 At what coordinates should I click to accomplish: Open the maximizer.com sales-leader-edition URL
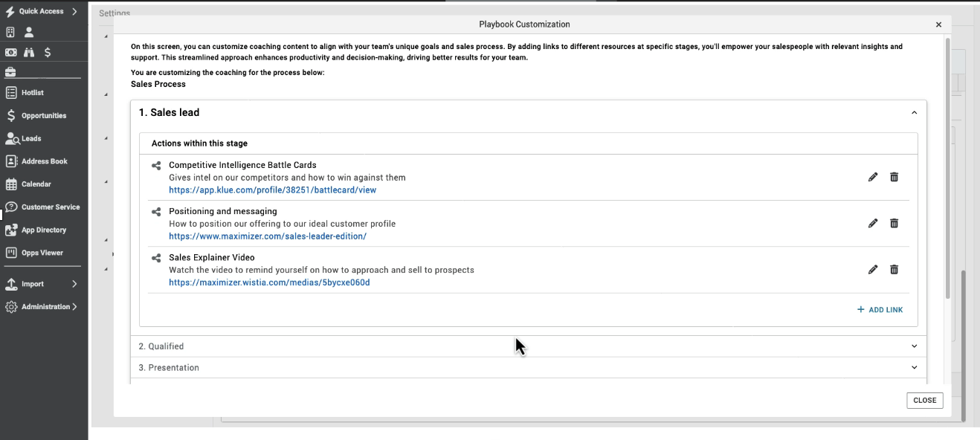point(268,236)
